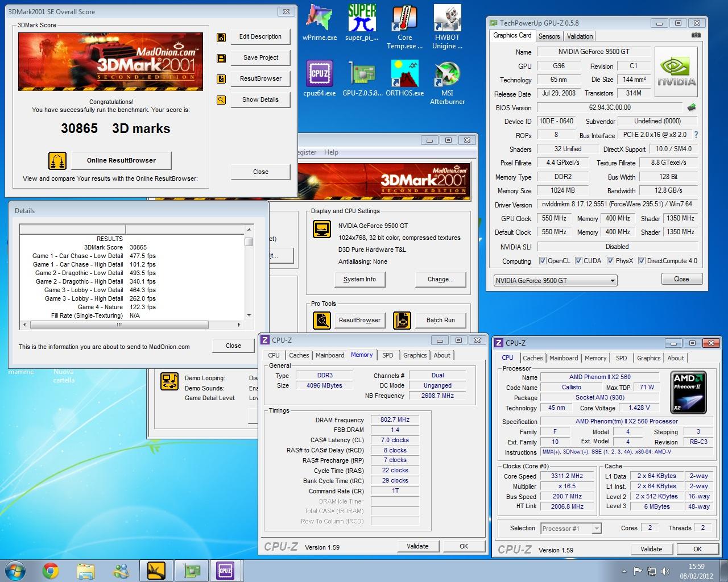Click the Edit Description button

coord(260,37)
